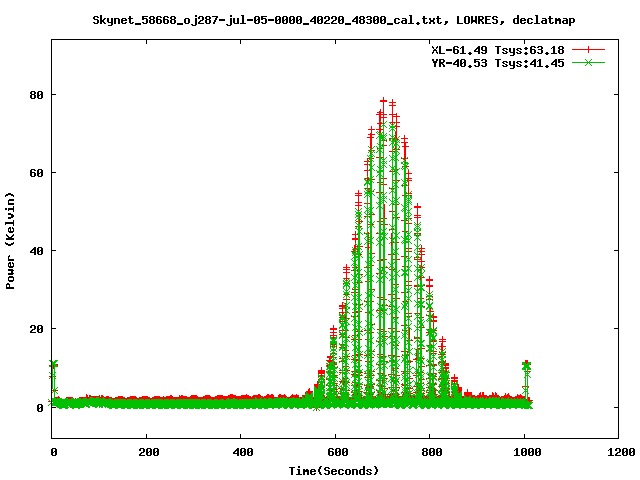640x480 pixels.
Task: Click the x-axis tick label 400
Action: [x=243, y=452]
